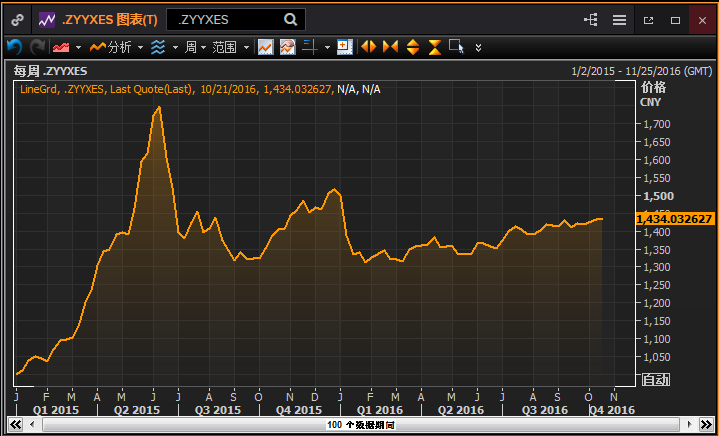This screenshot has width=719, height=436.
Task: Expand the chart type dropdown arrow
Action: coord(78,48)
